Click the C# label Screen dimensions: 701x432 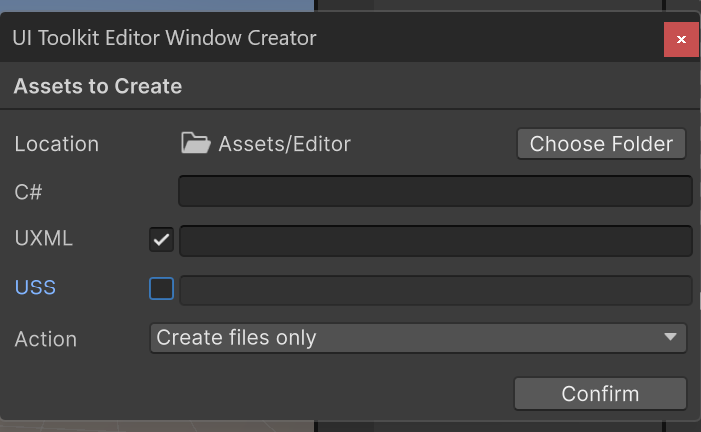click(x=28, y=192)
